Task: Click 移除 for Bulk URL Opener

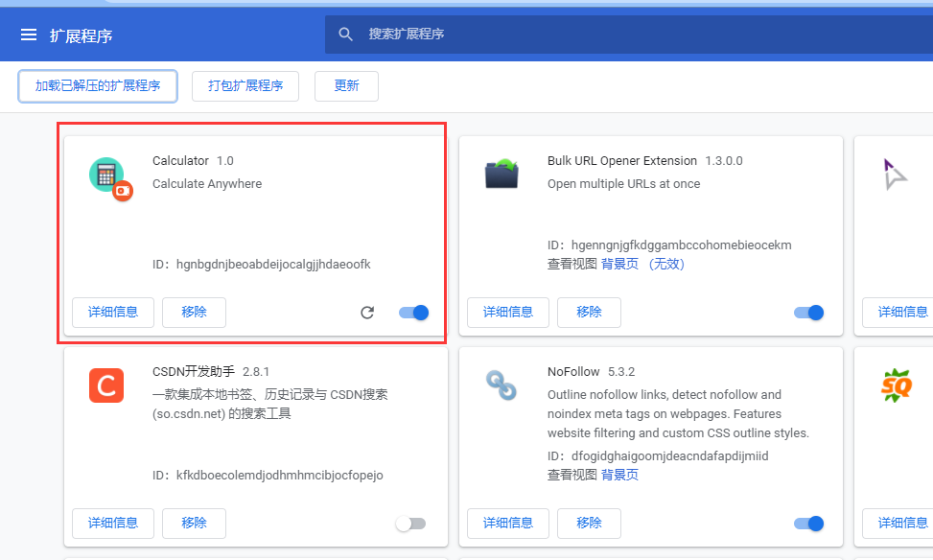Action: click(589, 313)
